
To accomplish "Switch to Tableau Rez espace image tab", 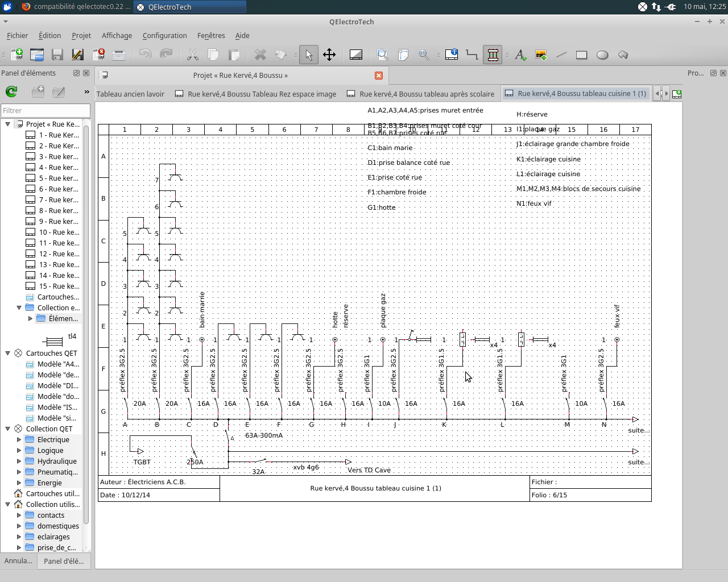I will 262,94.
